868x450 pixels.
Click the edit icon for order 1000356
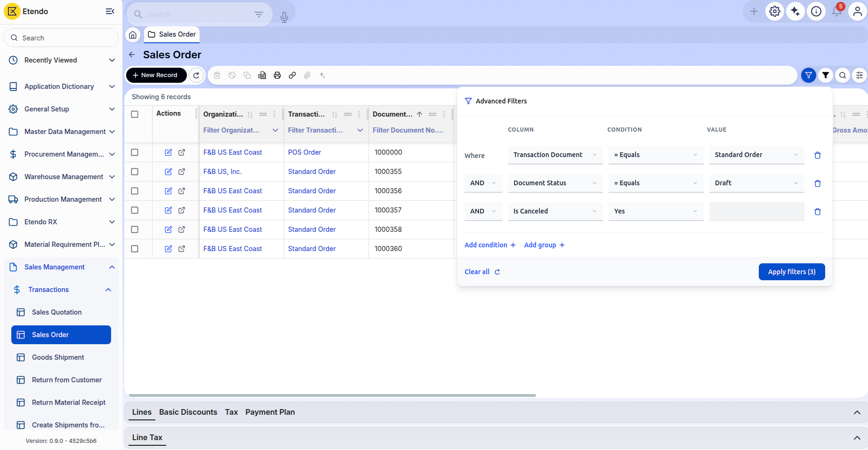(x=168, y=191)
